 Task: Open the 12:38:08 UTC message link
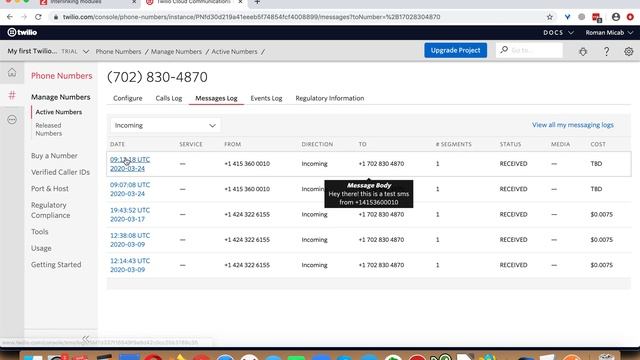[x=130, y=240]
